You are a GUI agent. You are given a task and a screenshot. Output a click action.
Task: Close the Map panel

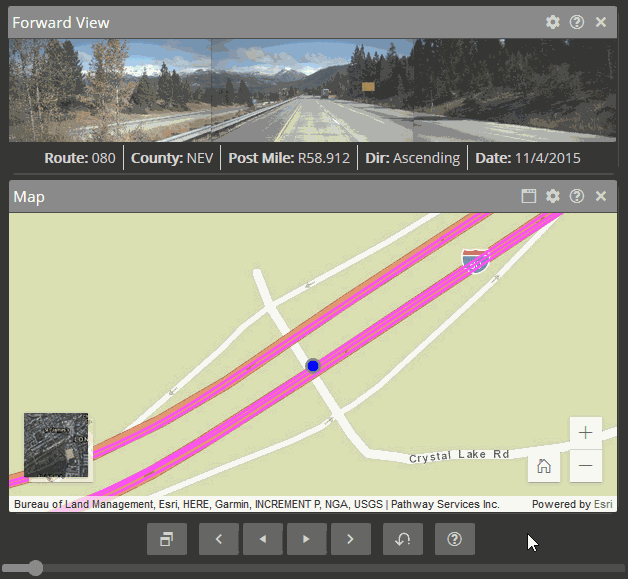[601, 196]
